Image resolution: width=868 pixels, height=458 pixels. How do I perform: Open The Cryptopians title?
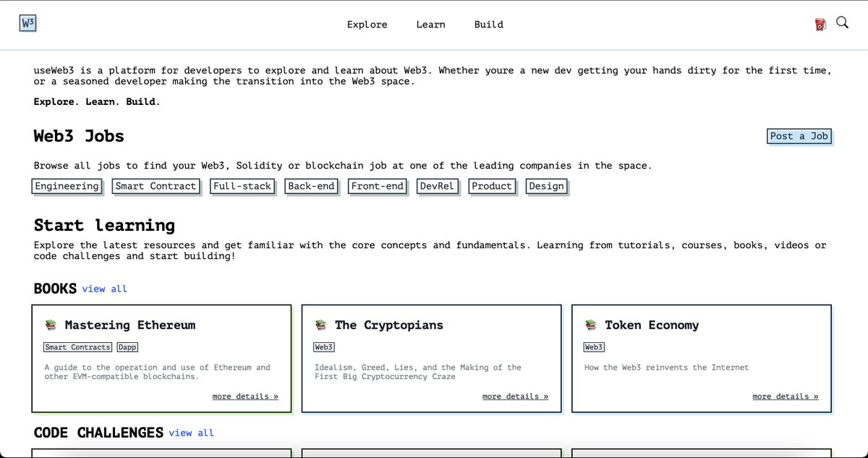389,325
